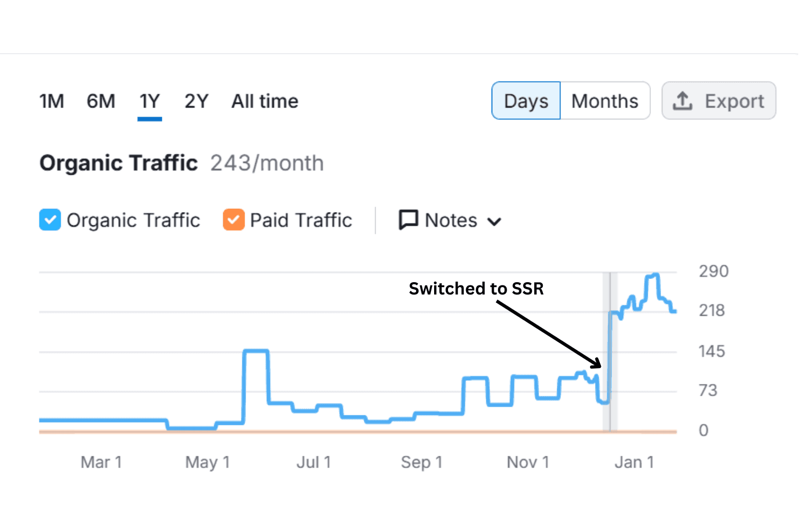Click the Organic Traffic legend label
Image resolution: width=799 pixels, height=532 pixels.
tap(133, 220)
